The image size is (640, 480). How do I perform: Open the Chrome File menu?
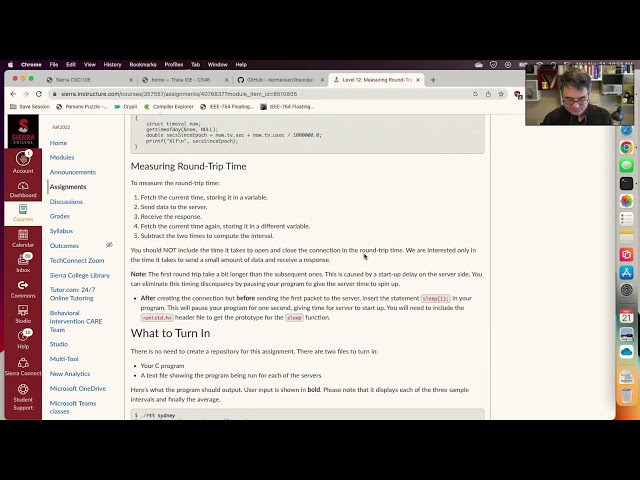click(53, 64)
